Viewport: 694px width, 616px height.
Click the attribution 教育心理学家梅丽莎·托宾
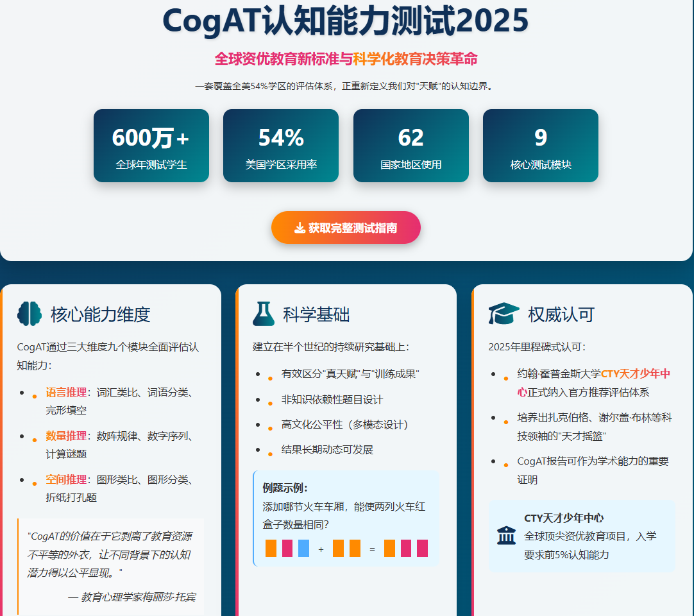click(139, 597)
